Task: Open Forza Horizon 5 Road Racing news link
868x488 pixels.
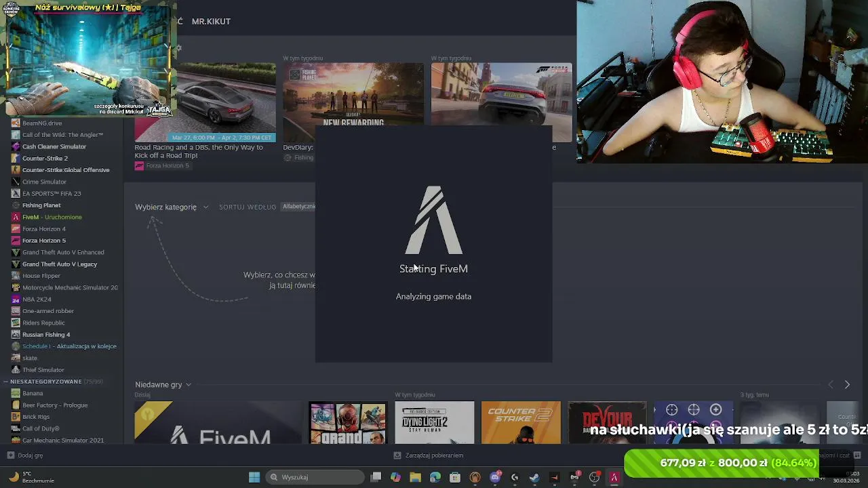Action: point(199,151)
